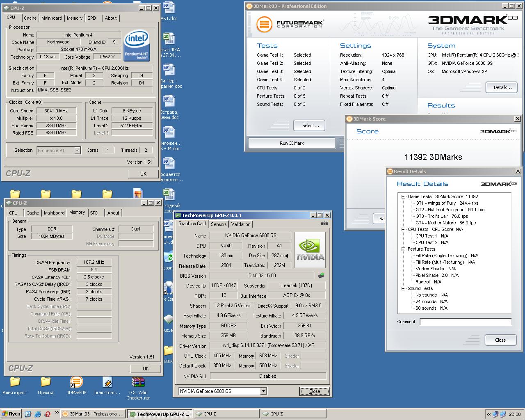The image size is (525, 420).
Task: Launch Internet Explorer from quick launch
Action: pyautogui.click(x=38, y=414)
